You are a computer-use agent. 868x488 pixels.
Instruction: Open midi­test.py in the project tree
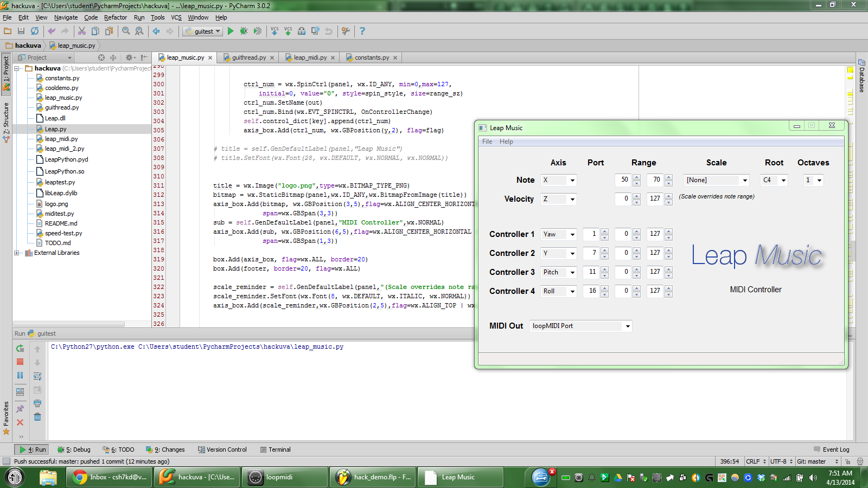[59, 214]
